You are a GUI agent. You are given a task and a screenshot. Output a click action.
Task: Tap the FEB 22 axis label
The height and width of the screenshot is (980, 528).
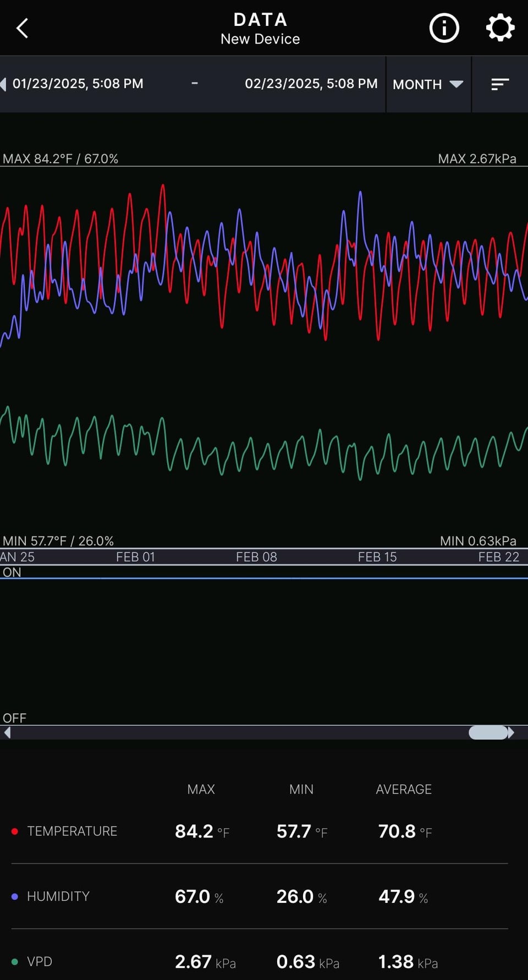point(499,557)
